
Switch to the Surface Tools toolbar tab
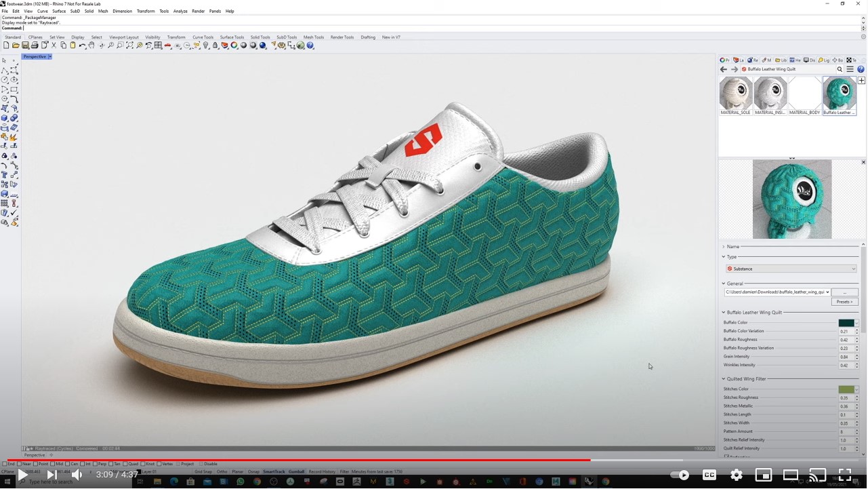tap(232, 37)
